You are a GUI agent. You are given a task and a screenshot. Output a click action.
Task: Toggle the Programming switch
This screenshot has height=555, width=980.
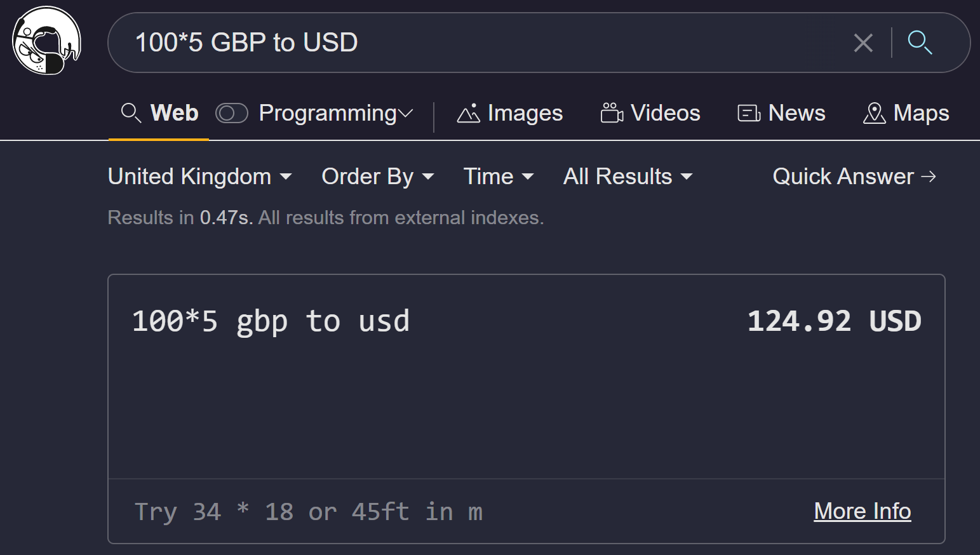(231, 113)
